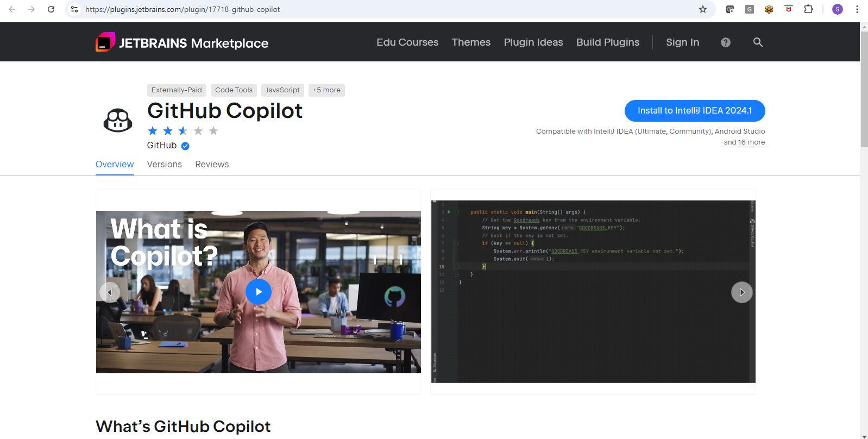The height and width of the screenshot is (439, 868).
Task: Switch to the Reviews tab
Action: (212, 164)
